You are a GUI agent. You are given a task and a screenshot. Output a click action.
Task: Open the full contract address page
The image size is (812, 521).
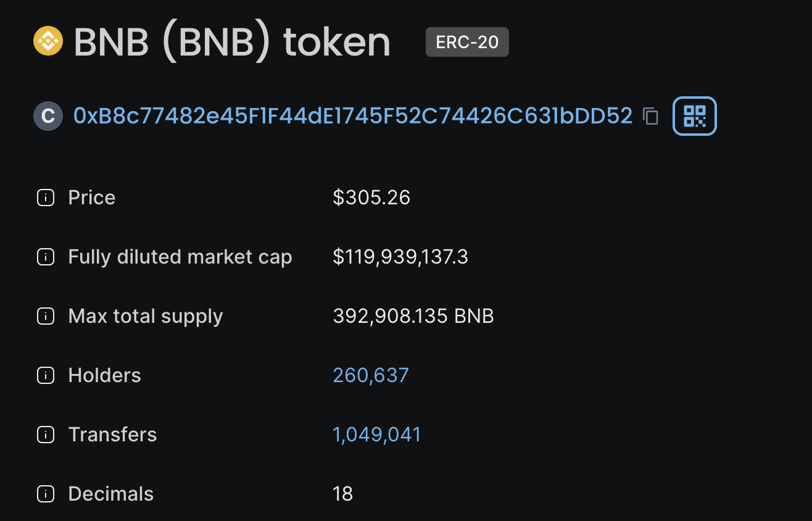pyautogui.click(x=352, y=116)
